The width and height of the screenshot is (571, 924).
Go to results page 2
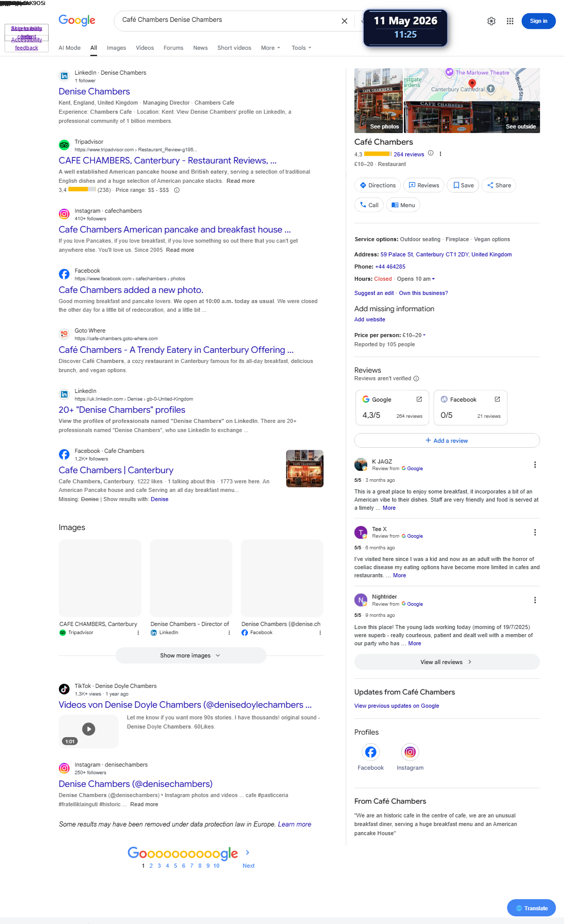coord(151,866)
